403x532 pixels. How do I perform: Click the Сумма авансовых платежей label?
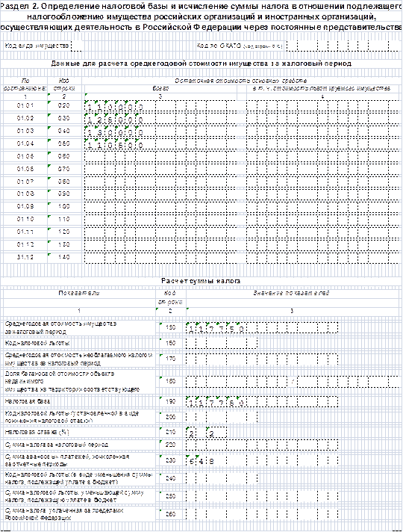click(67, 460)
